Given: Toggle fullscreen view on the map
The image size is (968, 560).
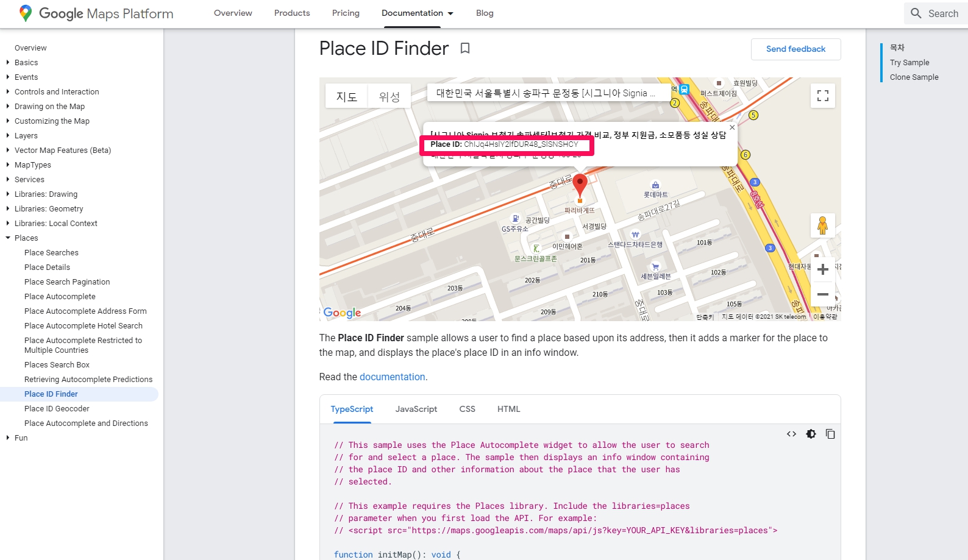Looking at the screenshot, I should click(x=822, y=96).
